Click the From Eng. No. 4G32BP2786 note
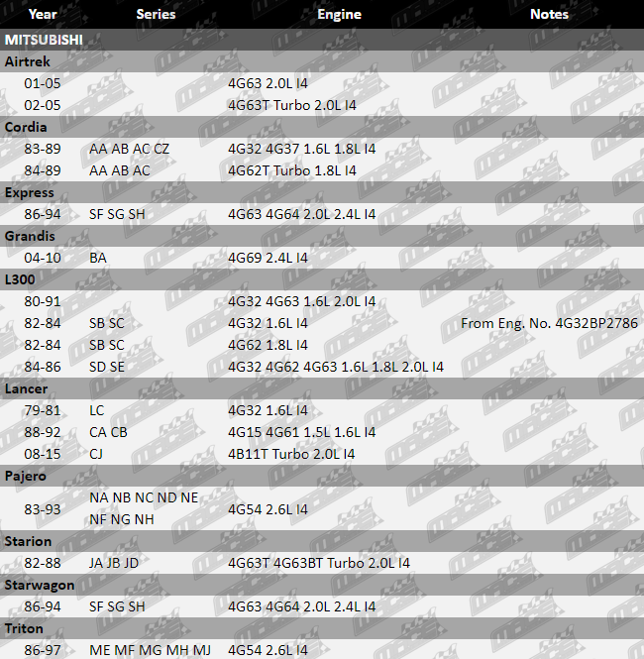 click(549, 324)
